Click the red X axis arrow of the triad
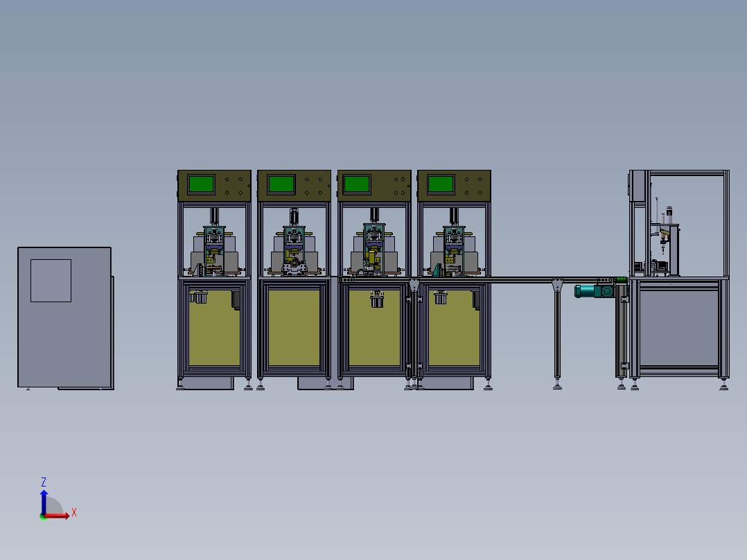This screenshot has height=560, width=747. pos(57,516)
